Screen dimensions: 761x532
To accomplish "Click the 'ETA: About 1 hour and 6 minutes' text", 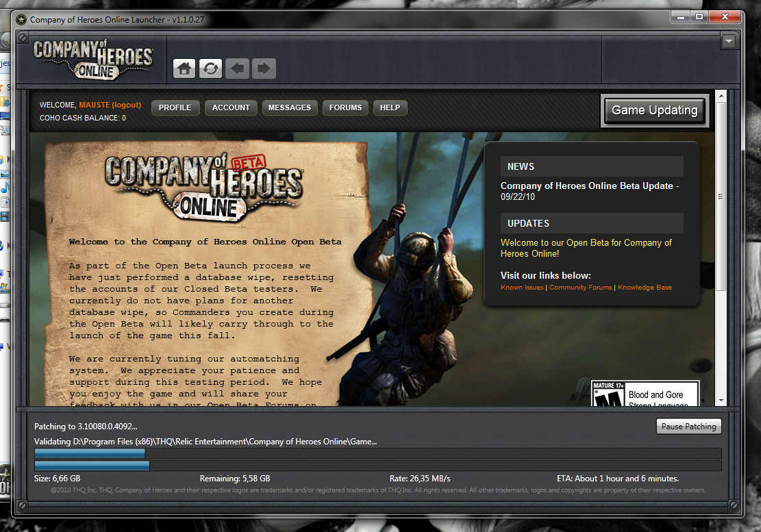I will (618, 479).
